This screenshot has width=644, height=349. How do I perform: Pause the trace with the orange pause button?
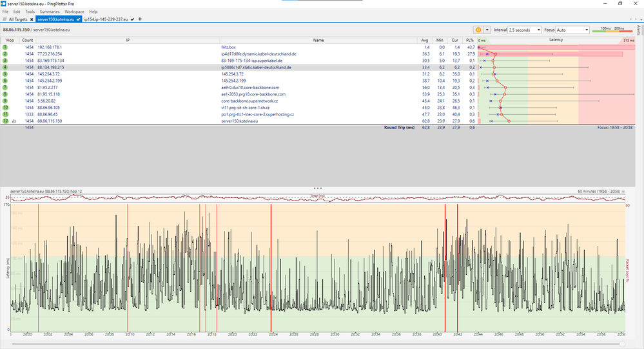tap(478, 30)
